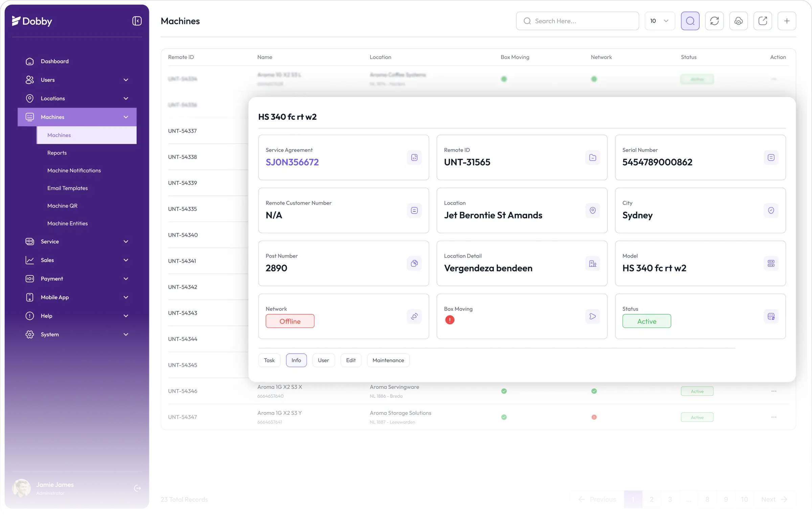Viewport: 812px width, 517px height.
Task: Click the icon in the Network card
Action: (414, 316)
